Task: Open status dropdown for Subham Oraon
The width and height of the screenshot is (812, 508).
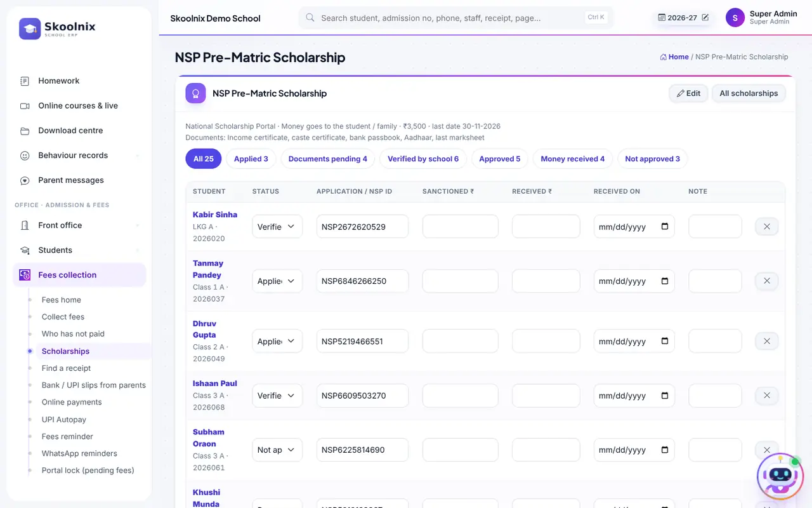Action: click(x=277, y=450)
